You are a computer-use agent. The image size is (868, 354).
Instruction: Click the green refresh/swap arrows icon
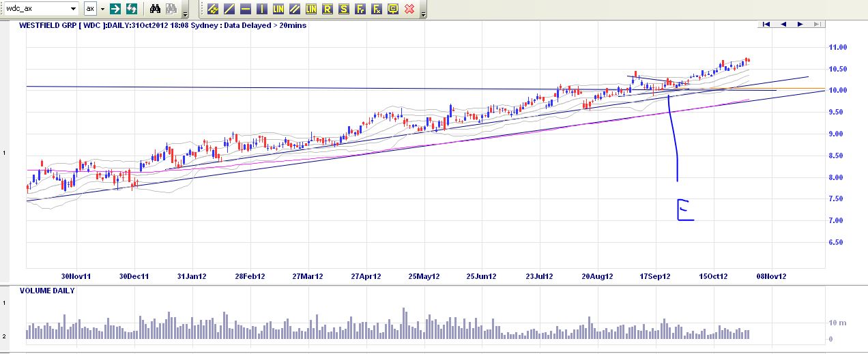pos(132,9)
